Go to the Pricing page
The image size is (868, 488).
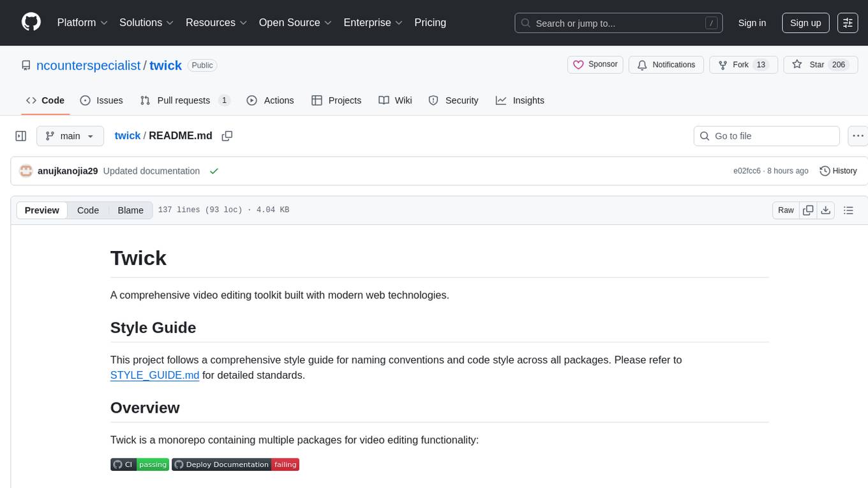(x=430, y=22)
